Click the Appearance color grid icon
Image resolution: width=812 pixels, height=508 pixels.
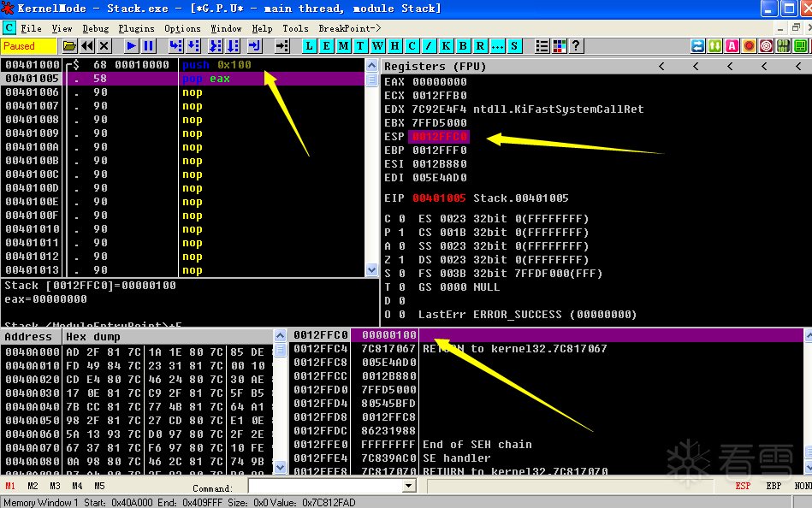[560, 46]
